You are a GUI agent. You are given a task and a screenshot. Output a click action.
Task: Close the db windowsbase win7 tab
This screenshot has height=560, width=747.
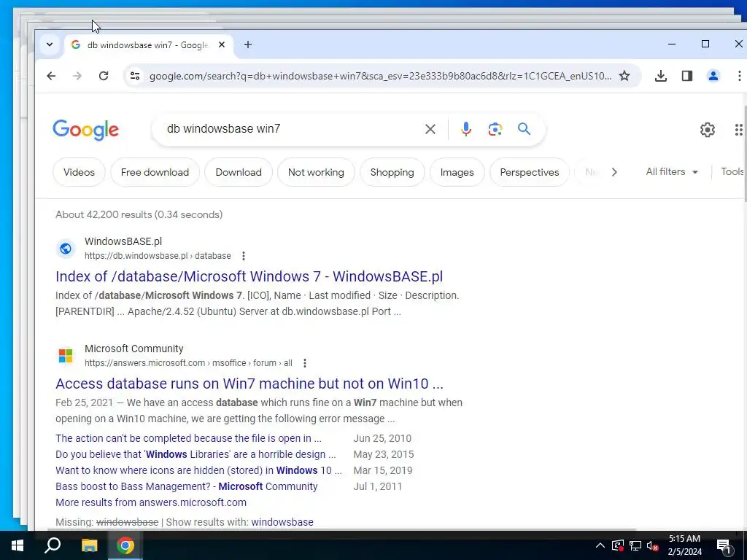click(x=222, y=44)
